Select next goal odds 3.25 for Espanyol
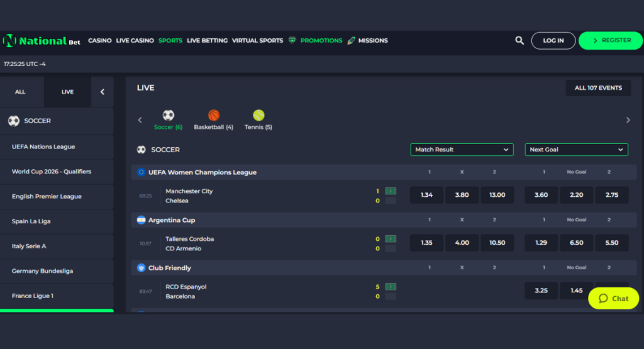644x349 pixels. click(541, 291)
